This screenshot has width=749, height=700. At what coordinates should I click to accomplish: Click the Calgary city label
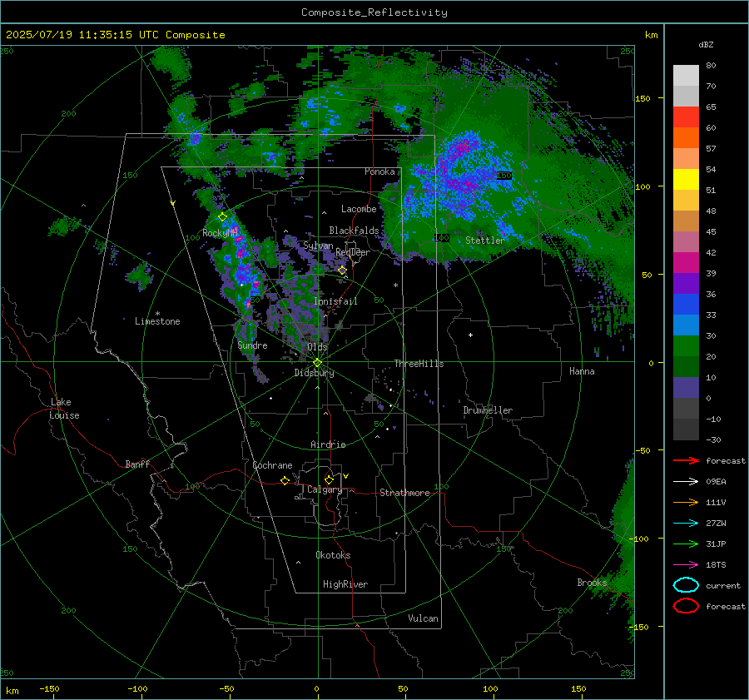(325, 489)
